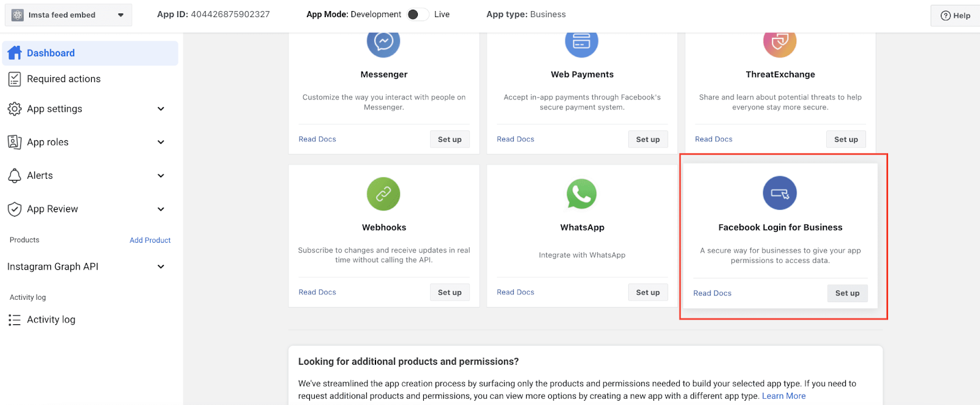This screenshot has width=980, height=405.
Task: Set up Facebook Login for Business
Action: click(x=847, y=293)
